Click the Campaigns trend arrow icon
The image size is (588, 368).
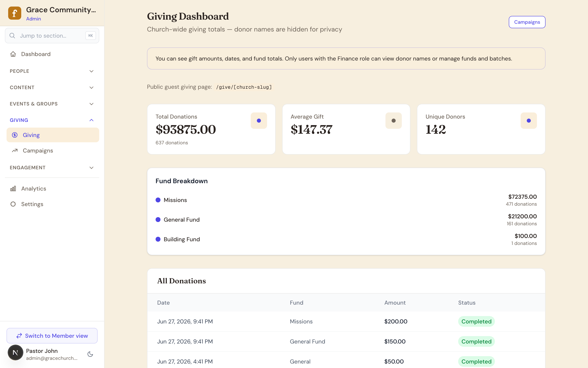pyautogui.click(x=15, y=150)
